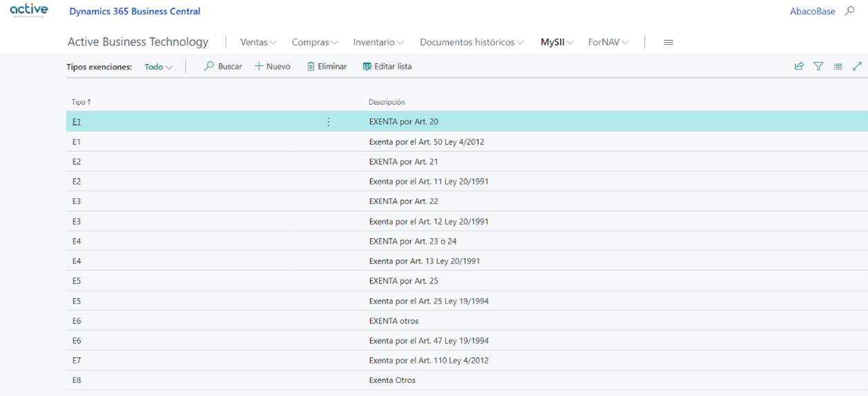Open Active Business Technology home link
The width and height of the screenshot is (868, 396).
(138, 42)
